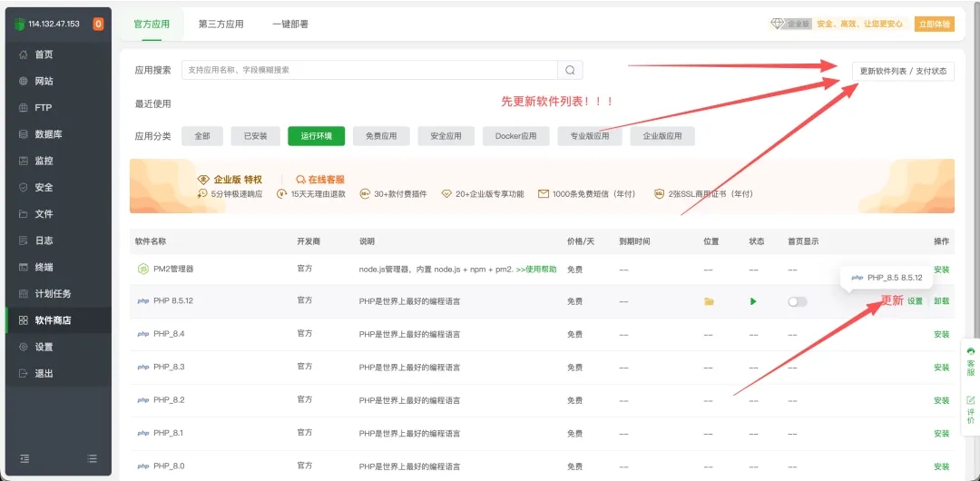Click 安装 for PM2管理器
This screenshot has width=980, height=481.
(x=941, y=270)
